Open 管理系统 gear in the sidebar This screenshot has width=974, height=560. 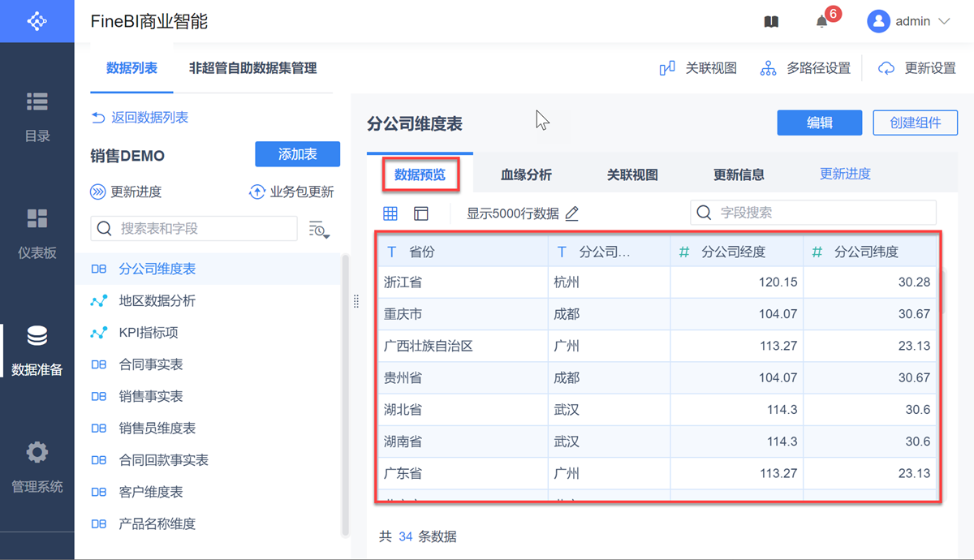[37, 467]
